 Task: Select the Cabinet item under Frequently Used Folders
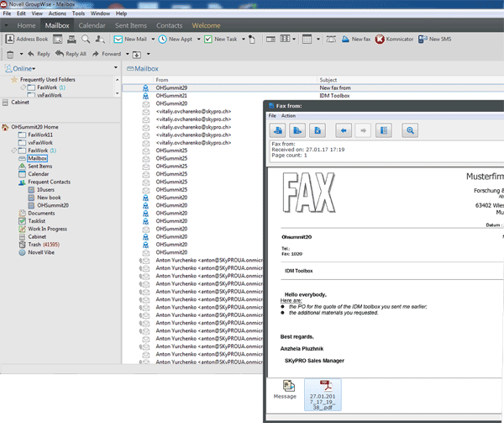[x=20, y=103]
